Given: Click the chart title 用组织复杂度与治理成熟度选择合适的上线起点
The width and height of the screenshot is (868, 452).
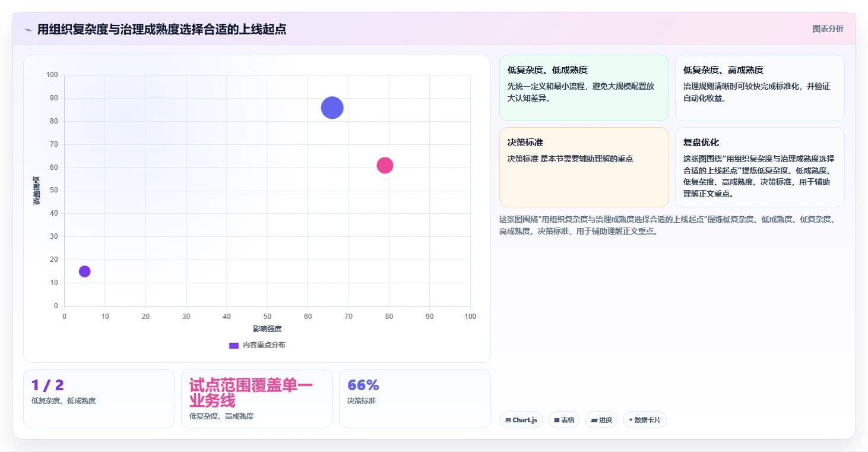Looking at the screenshot, I should click(x=162, y=30).
